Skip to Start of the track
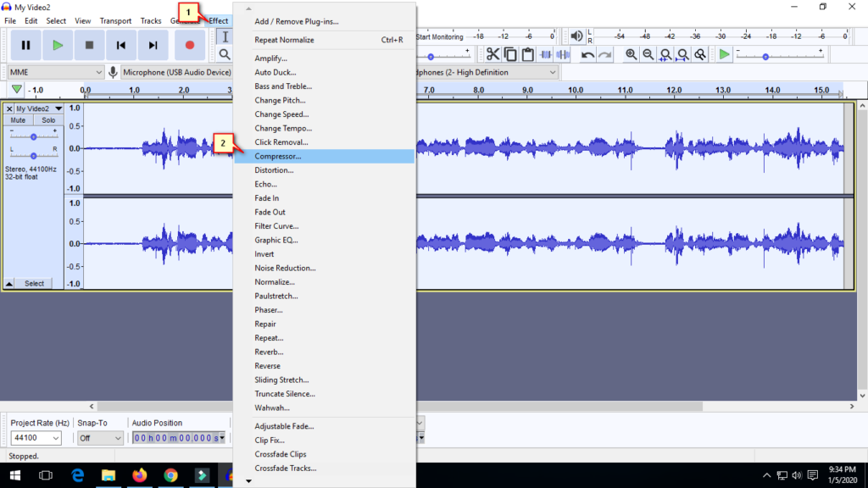Screen dimensions: 868x488 pyautogui.click(x=121, y=45)
